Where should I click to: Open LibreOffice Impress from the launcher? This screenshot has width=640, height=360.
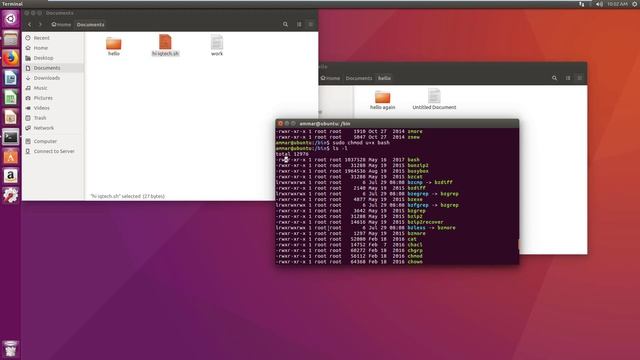click(x=11, y=117)
